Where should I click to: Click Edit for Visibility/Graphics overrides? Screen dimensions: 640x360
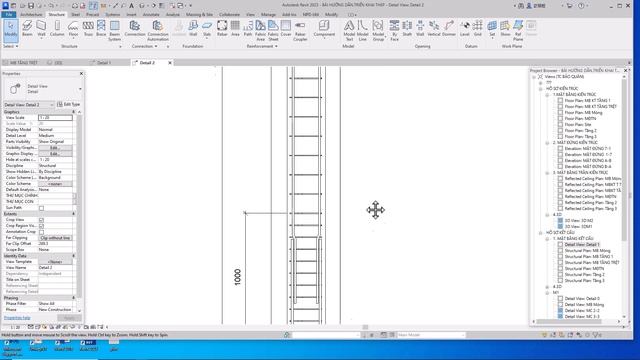[55, 148]
